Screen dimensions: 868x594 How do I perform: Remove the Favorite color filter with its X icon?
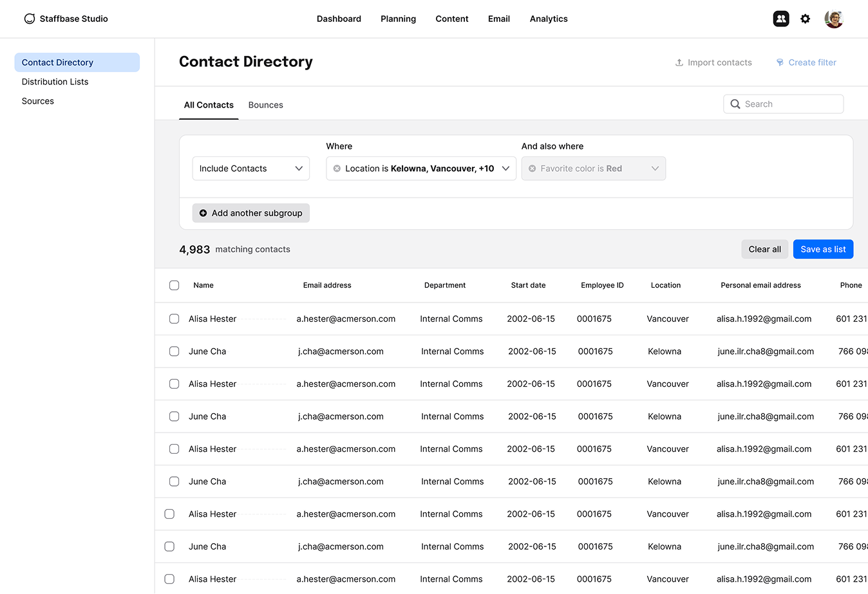(533, 169)
